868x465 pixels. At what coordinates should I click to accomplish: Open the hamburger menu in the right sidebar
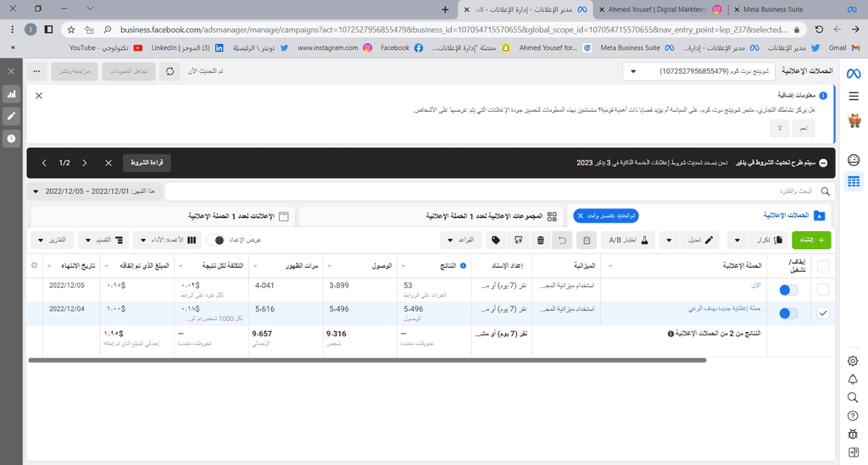[x=853, y=97]
